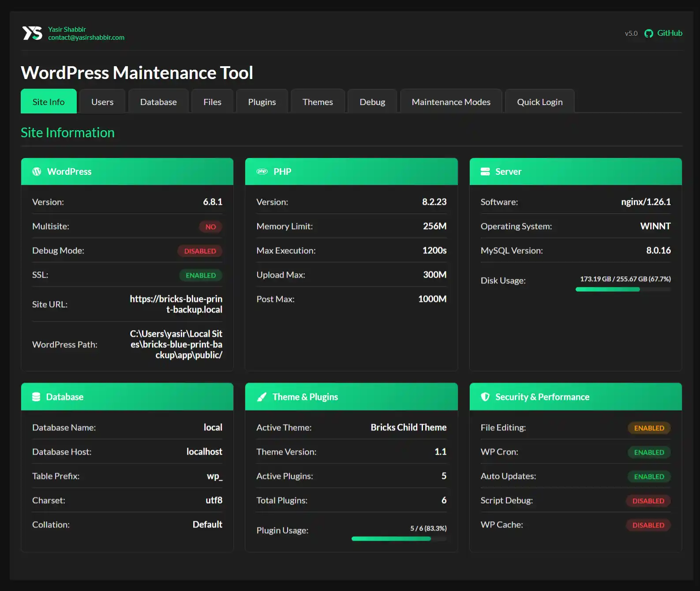The height and width of the screenshot is (591, 700).
Task: Click the WordPress version 6.8.1 value
Action: (x=213, y=202)
